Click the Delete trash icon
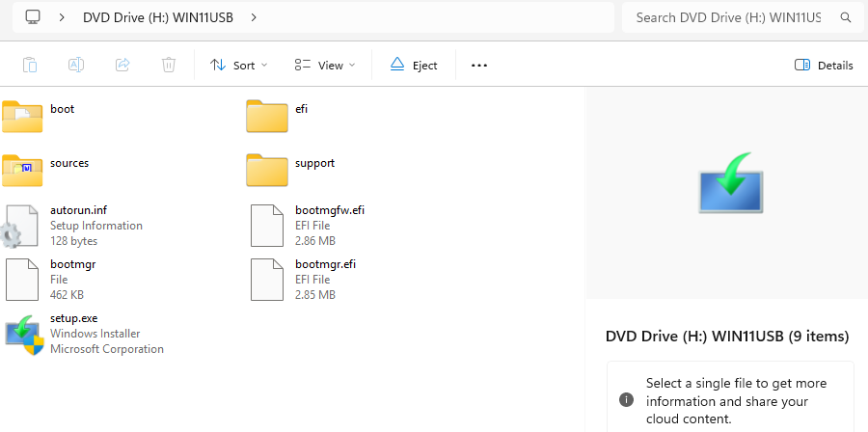868x432 pixels. pos(169,65)
